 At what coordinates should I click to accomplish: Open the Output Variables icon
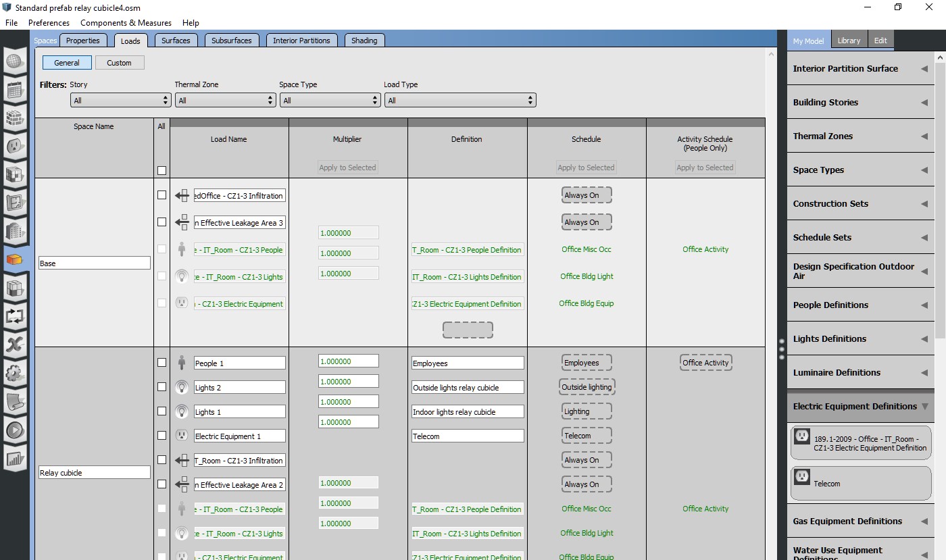pyautogui.click(x=14, y=345)
